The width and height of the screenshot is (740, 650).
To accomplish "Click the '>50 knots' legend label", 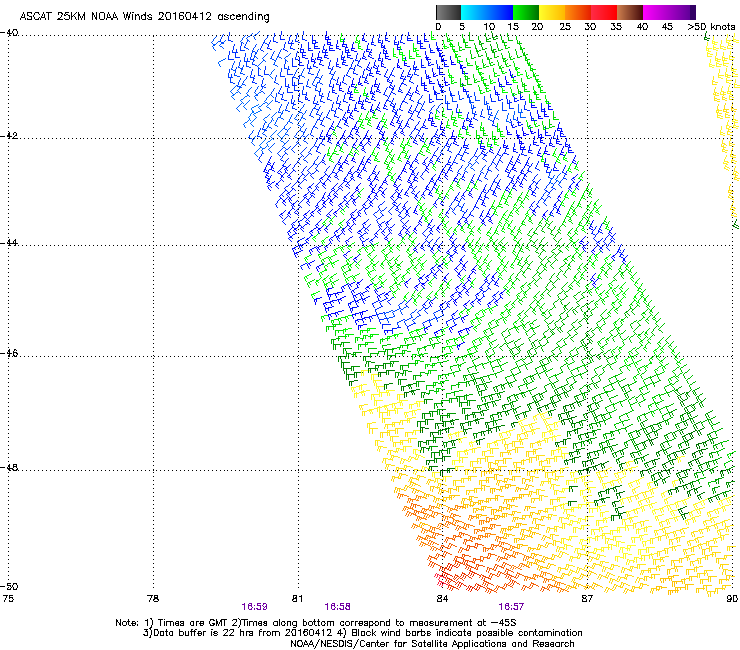I will point(711,27).
